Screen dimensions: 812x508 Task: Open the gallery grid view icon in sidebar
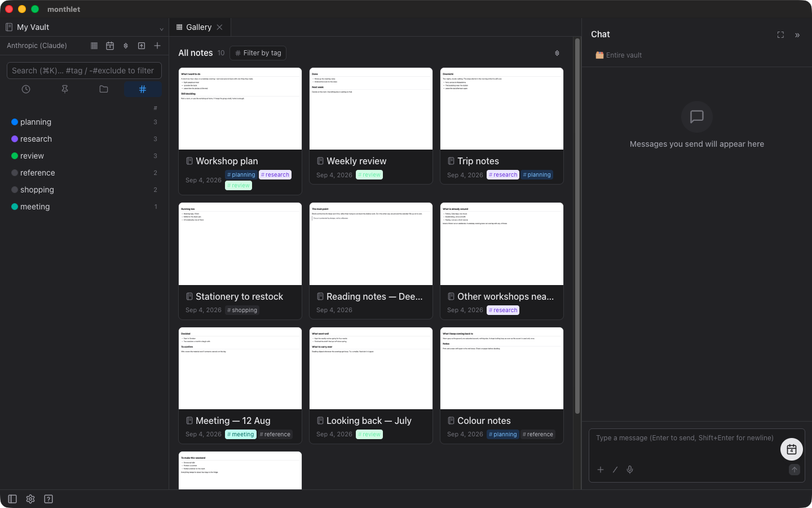(x=94, y=46)
